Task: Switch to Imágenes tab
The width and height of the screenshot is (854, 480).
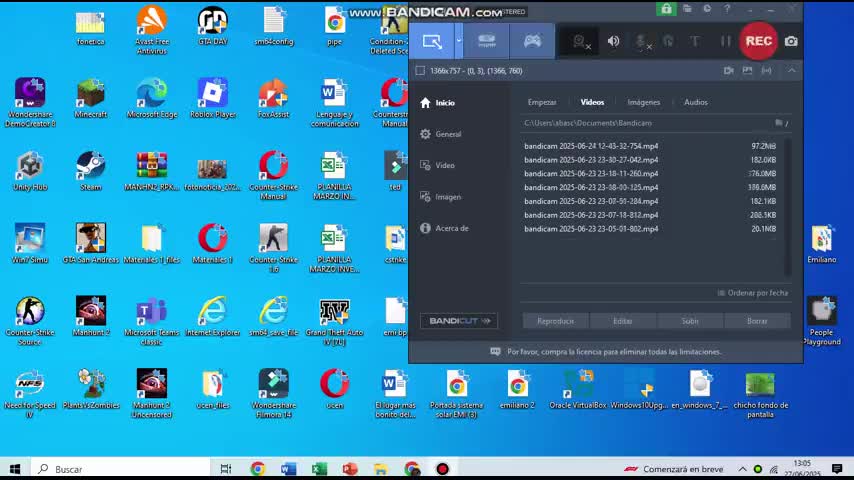Action: [x=644, y=102]
